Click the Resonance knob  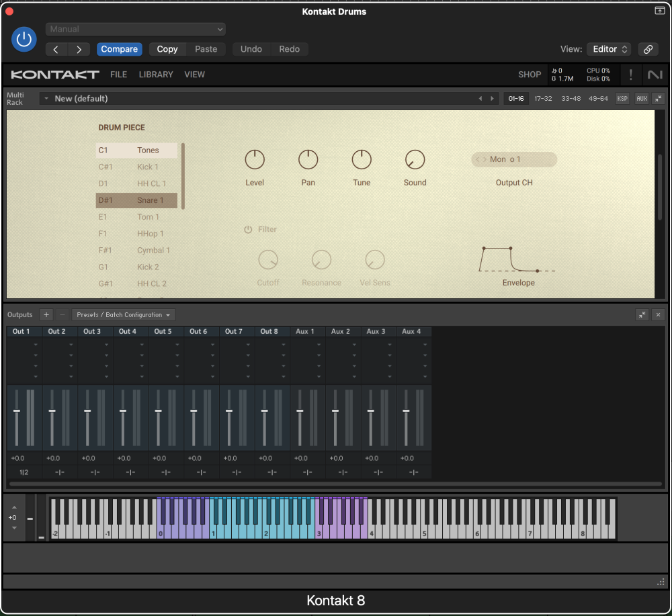point(321,260)
